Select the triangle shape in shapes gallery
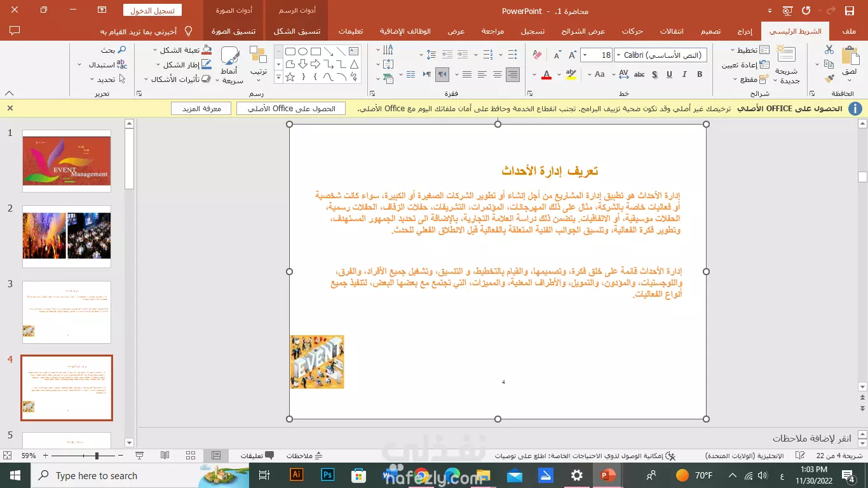 pyautogui.click(x=354, y=64)
